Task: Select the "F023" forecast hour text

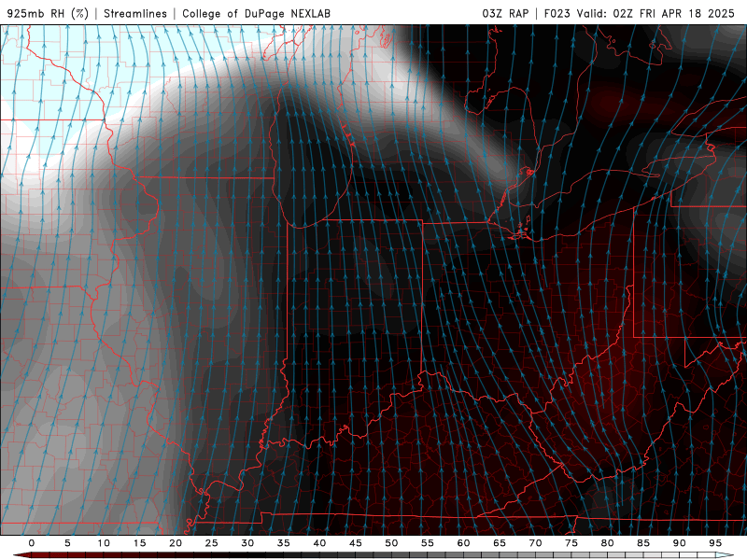Action: click(557, 13)
